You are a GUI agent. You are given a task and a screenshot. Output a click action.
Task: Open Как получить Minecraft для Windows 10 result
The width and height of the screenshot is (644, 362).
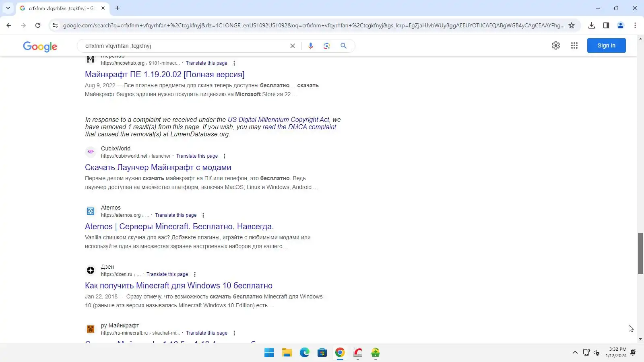[x=179, y=286]
